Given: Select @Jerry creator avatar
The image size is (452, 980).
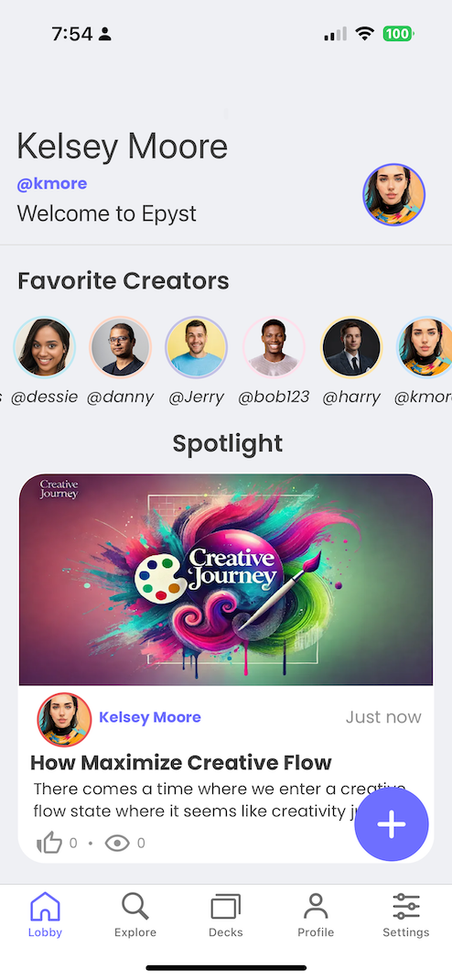Looking at the screenshot, I should click(196, 347).
